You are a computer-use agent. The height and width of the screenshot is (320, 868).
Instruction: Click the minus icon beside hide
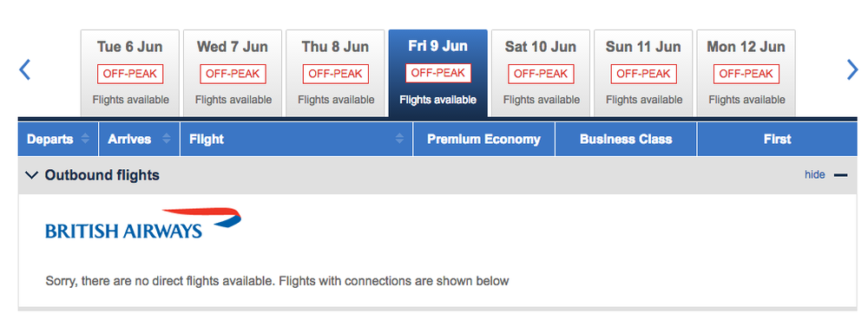840,175
